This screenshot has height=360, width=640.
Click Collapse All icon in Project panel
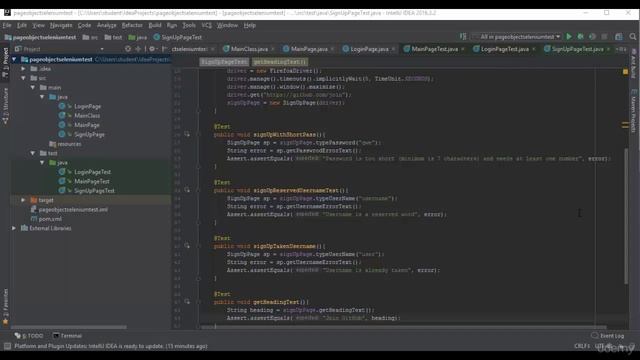point(138,49)
